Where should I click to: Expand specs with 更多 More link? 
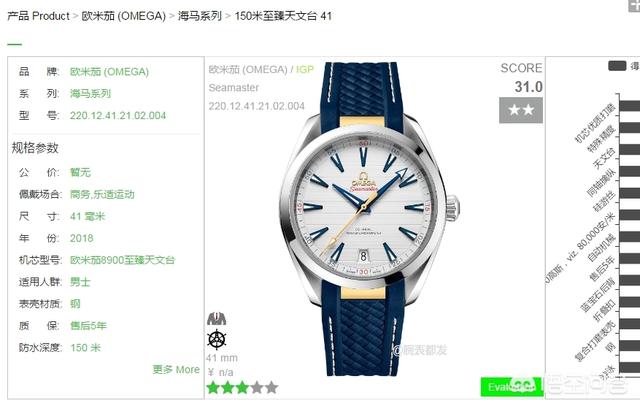tap(176, 369)
